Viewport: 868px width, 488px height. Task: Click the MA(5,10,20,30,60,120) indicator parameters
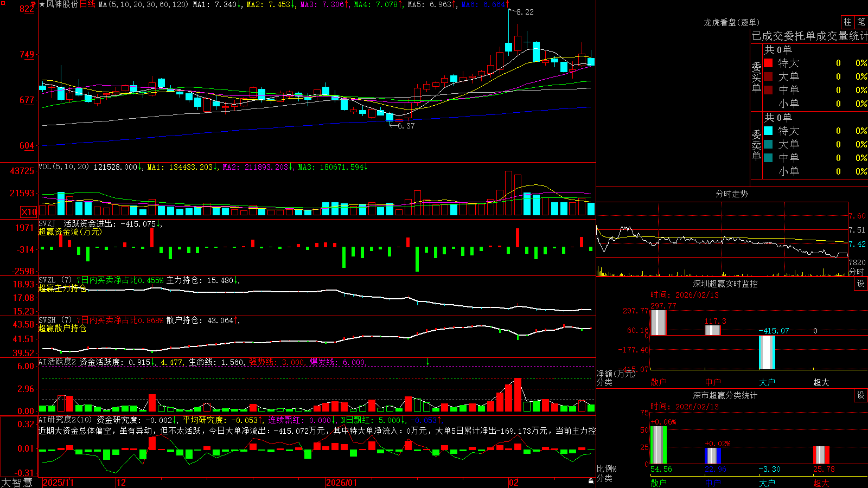tap(143, 4)
